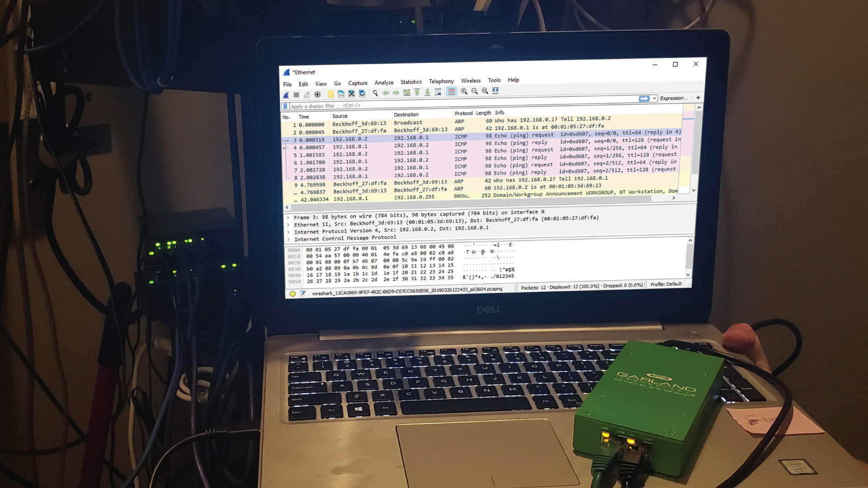The width and height of the screenshot is (868, 488).
Task: Click the packet list scroll left arrow
Action: 287,208
